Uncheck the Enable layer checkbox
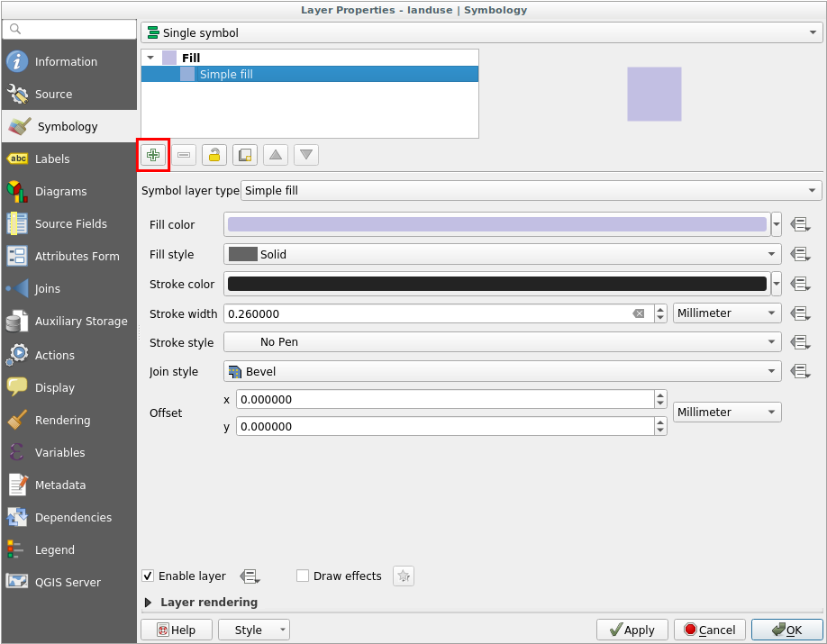 point(148,576)
